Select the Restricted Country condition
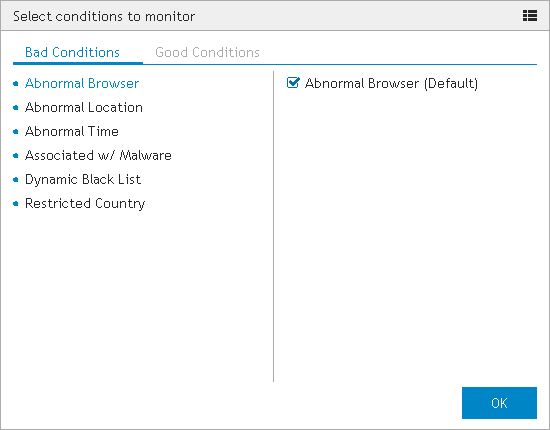Image resolution: width=550 pixels, height=430 pixels. click(x=85, y=204)
